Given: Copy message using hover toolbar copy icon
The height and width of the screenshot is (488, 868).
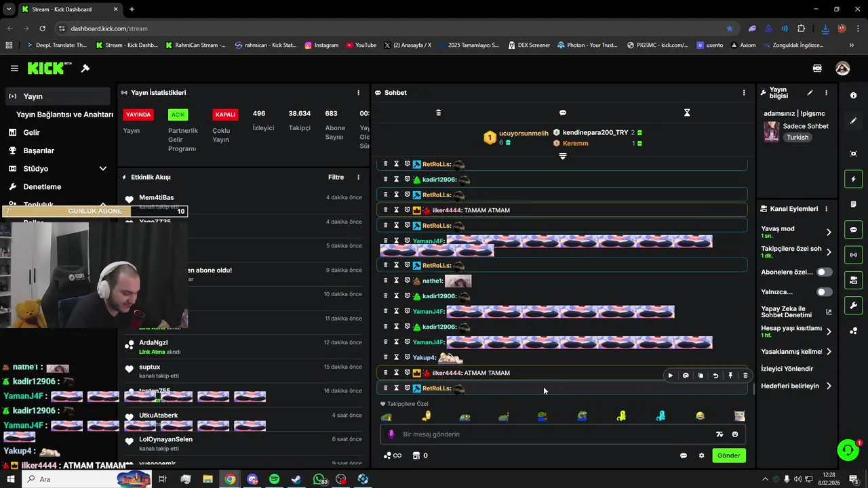Looking at the screenshot, I should pyautogui.click(x=701, y=375).
